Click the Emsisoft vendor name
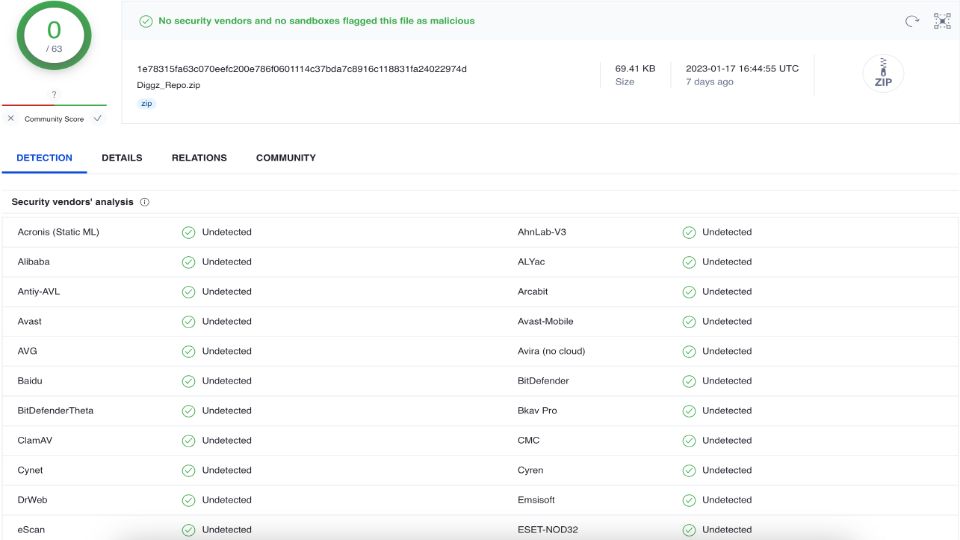Screen dimensions: 960x540 [x=536, y=500]
